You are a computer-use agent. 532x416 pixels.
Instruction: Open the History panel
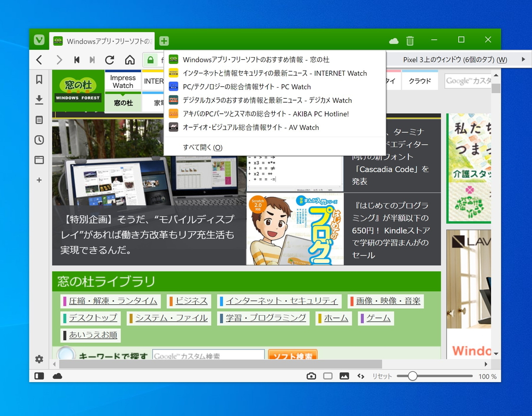pyautogui.click(x=39, y=140)
